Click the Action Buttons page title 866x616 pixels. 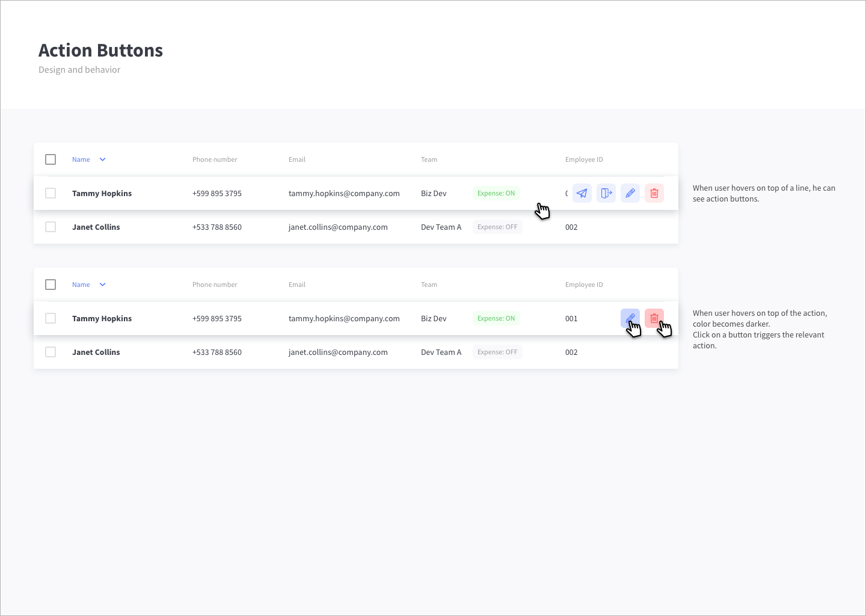(x=100, y=51)
